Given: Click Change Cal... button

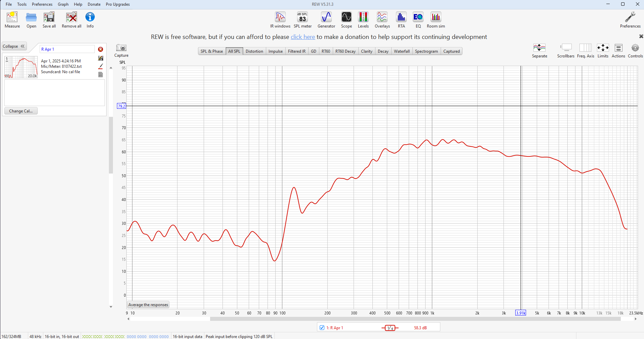Looking at the screenshot, I should 21,111.
